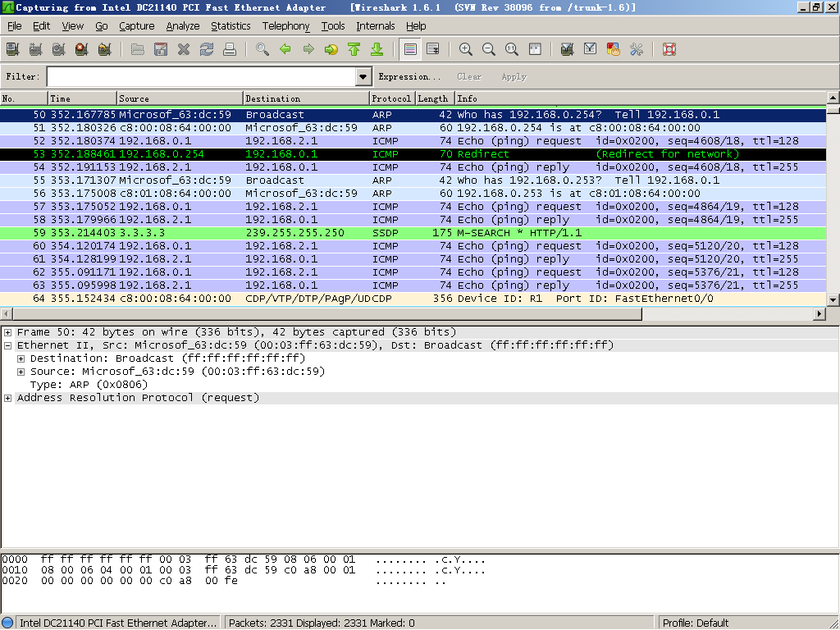This screenshot has width=840, height=630.
Task: Save capture file as icon
Action: (161, 50)
